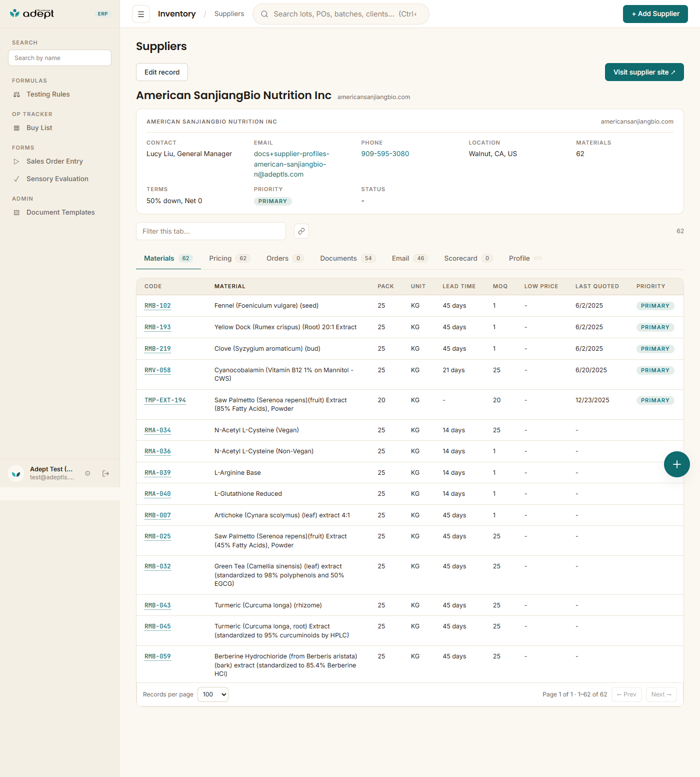Open material code RMA-039
Viewport: 700px width, 777px height.
pyautogui.click(x=157, y=473)
